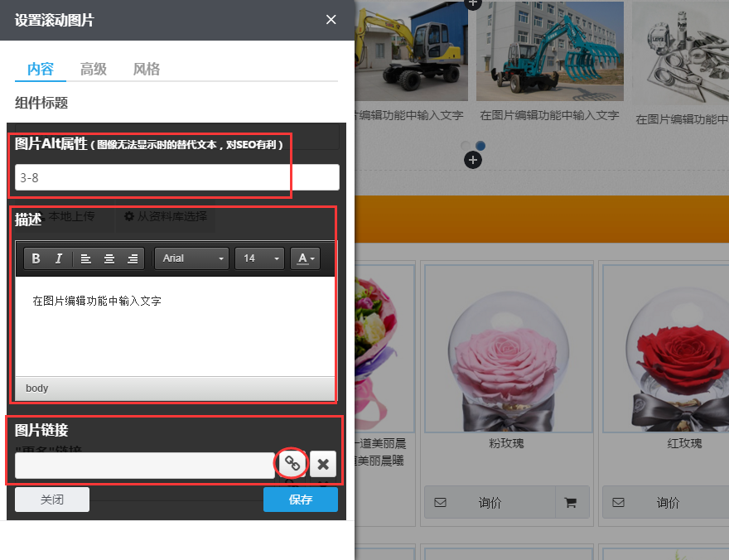Save the settings with 保存 button

[300, 499]
